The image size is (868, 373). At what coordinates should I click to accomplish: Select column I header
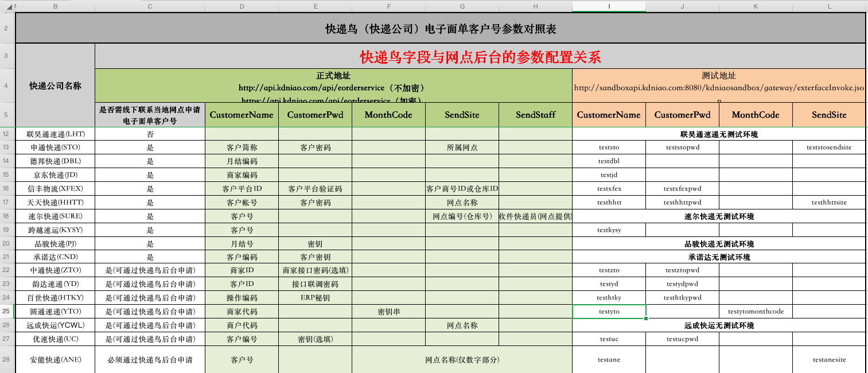pyautogui.click(x=609, y=6)
